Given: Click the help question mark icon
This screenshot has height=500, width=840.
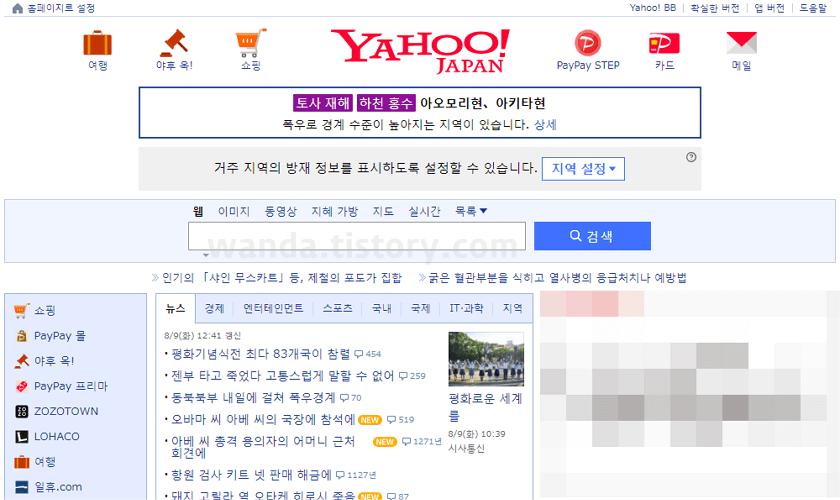Looking at the screenshot, I should (691, 157).
